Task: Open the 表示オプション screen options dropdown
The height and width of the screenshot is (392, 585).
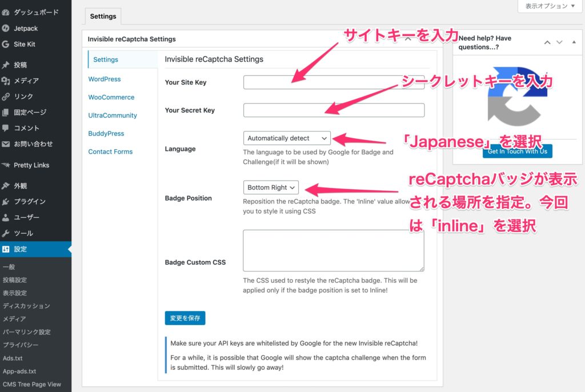Action: coord(550,6)
